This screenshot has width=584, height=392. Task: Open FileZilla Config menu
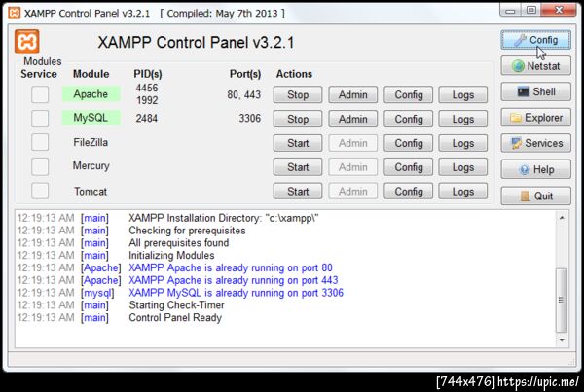[x=408, y=143]
